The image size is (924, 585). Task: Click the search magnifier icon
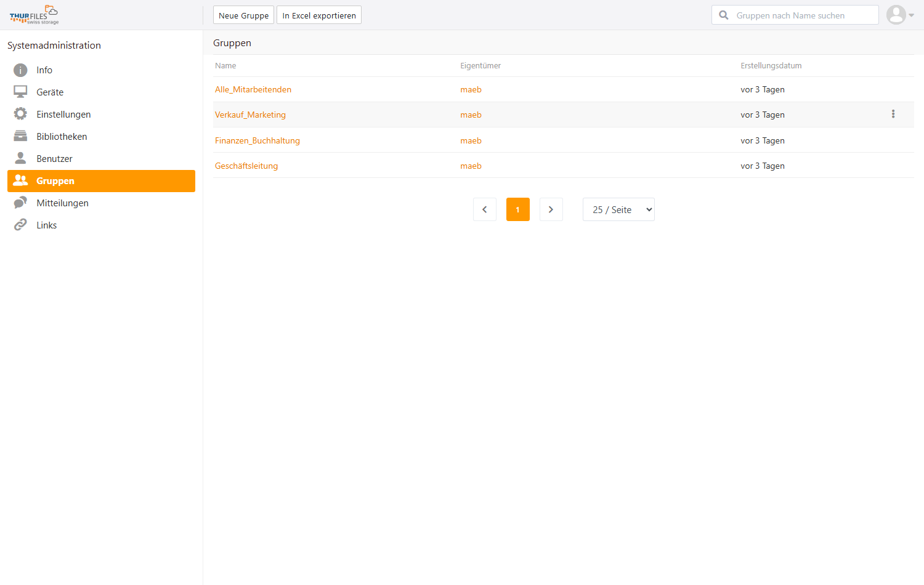click(724, 15)
